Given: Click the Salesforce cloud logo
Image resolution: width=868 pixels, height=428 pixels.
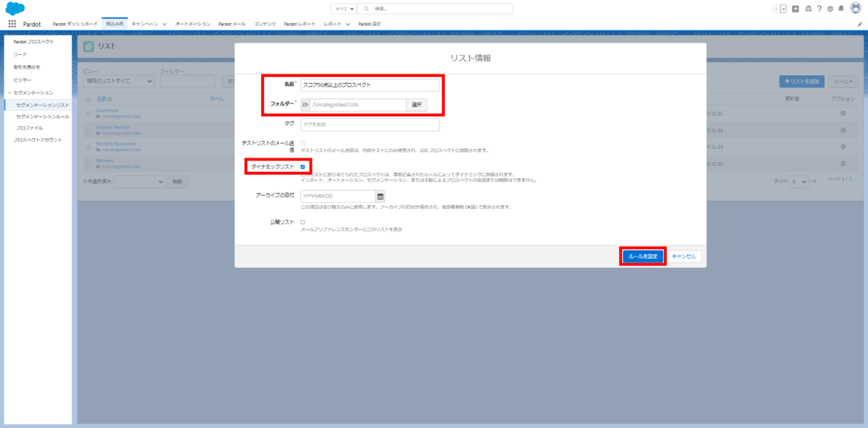Looking at the screenshot, I should [16, 8].
